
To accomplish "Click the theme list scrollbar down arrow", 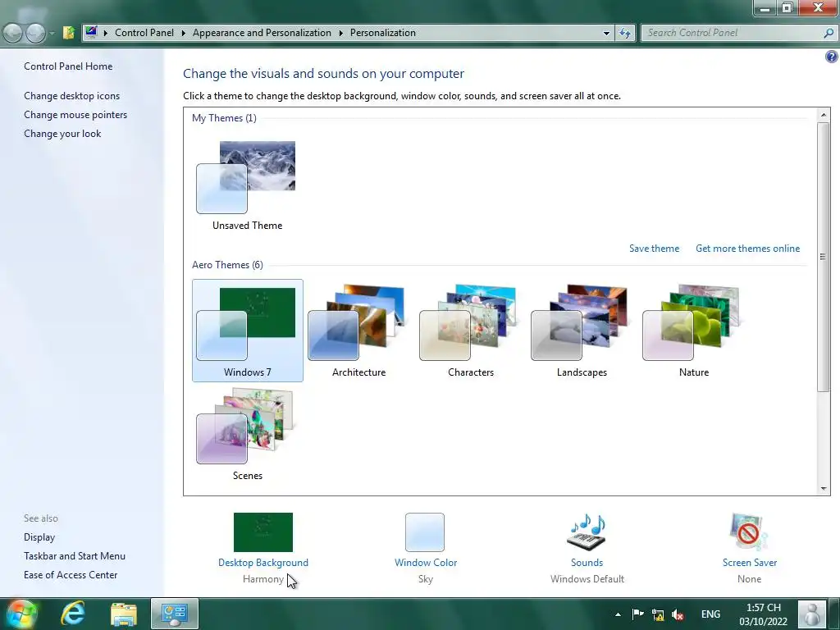I will 824,489.
